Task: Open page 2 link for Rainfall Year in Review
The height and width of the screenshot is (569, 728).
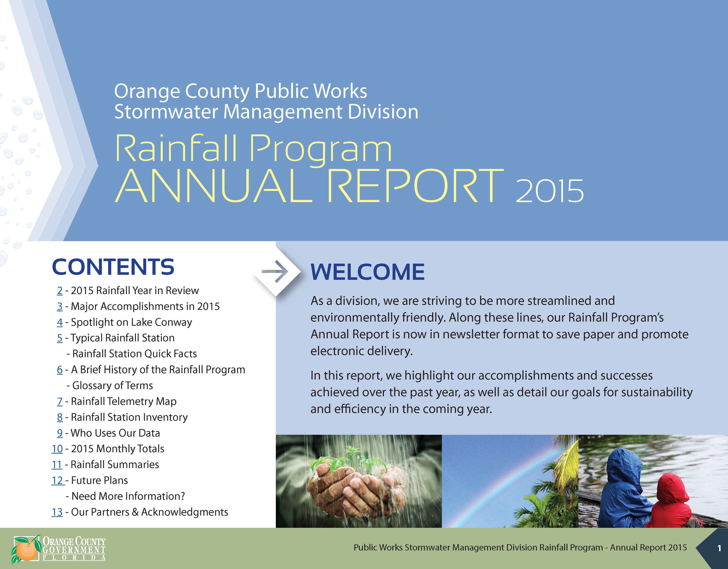Action: pyautogui.click(x=60, y=291)
